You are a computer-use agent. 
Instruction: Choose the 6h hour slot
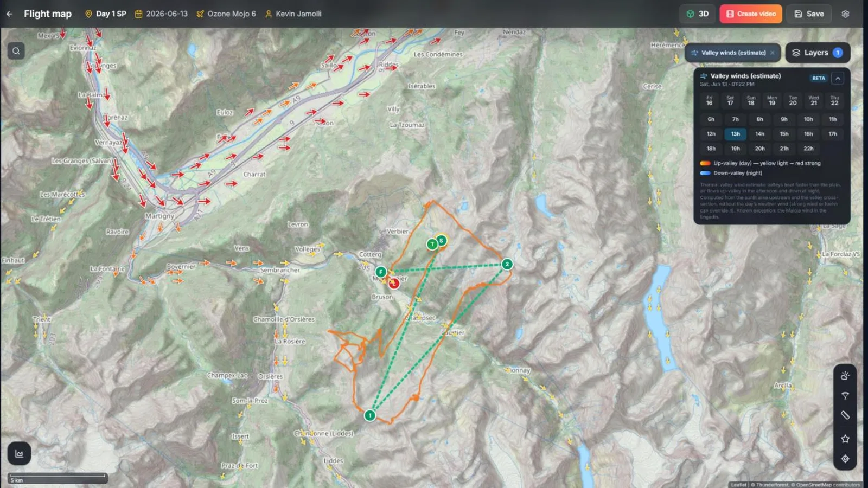711,119
